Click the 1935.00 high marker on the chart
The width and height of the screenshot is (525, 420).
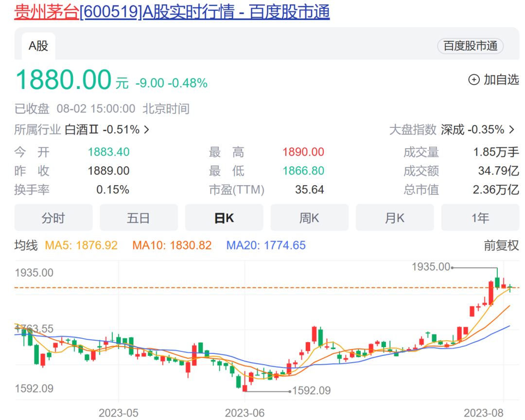point(431,267)
